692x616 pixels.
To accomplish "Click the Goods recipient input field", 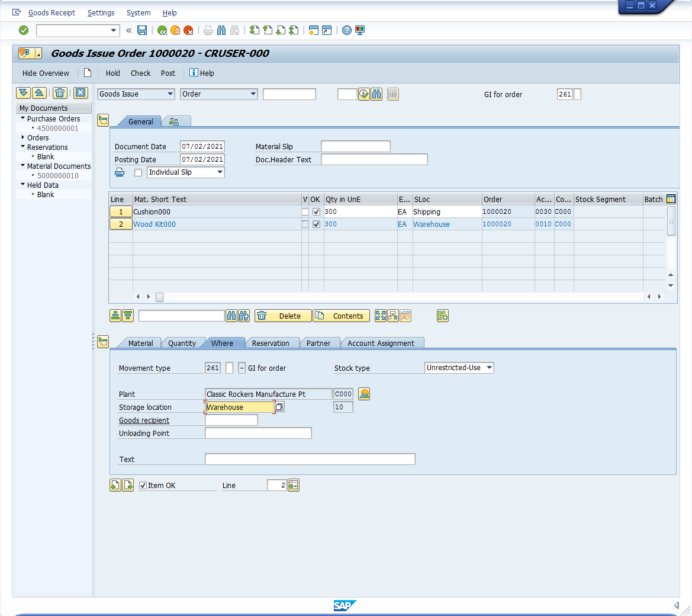I will [x=231, y=420].
